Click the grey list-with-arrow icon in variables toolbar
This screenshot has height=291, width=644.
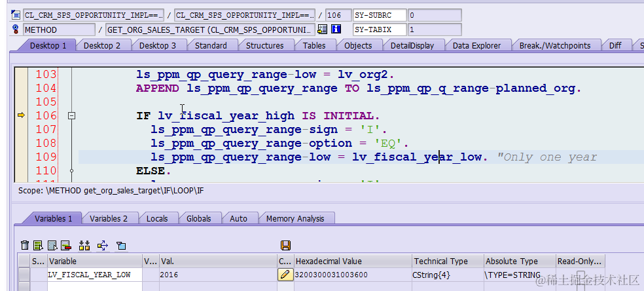point(52,245)
